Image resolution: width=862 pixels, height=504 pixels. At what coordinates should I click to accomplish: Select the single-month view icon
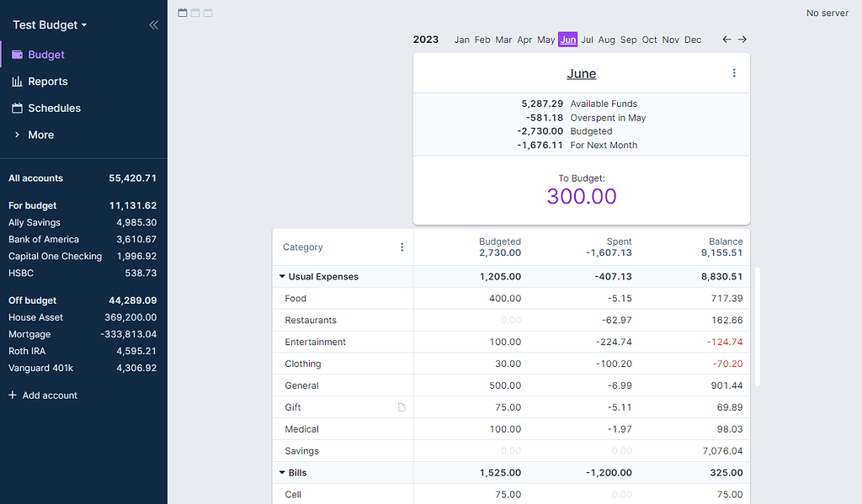(x=182, y=13)
